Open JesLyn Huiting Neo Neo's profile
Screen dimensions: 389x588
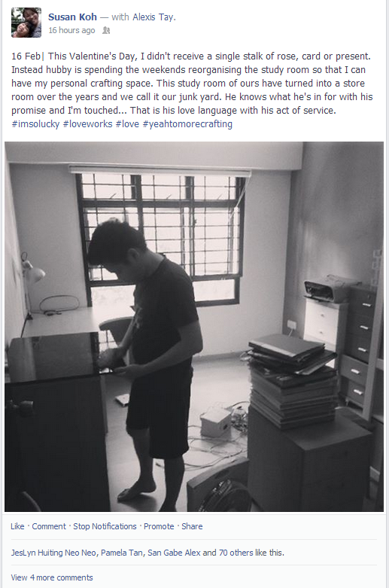[53, 553]
